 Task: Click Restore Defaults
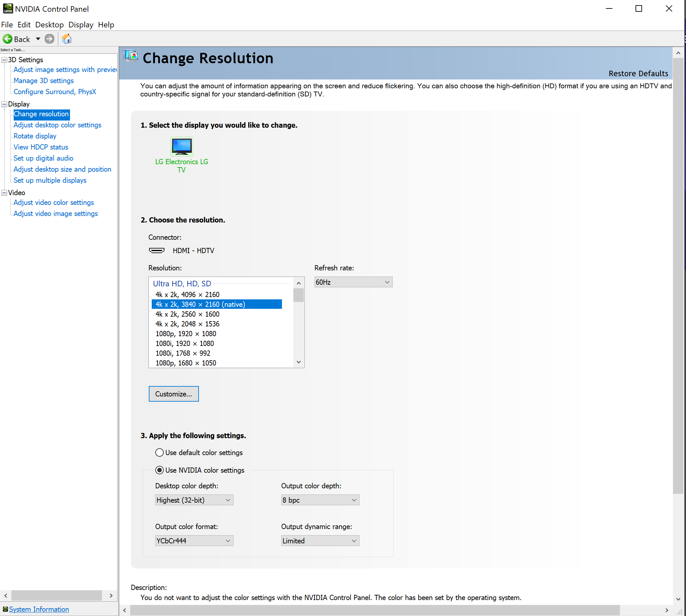(x=638, y=73)
